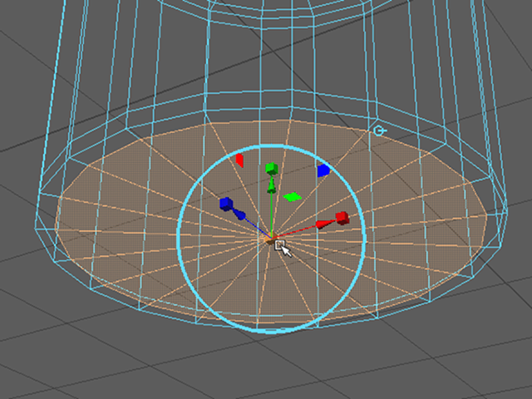Select the red X-axis scale cube handle
This screenshot has height=399, width=532.
coord(342,218)
